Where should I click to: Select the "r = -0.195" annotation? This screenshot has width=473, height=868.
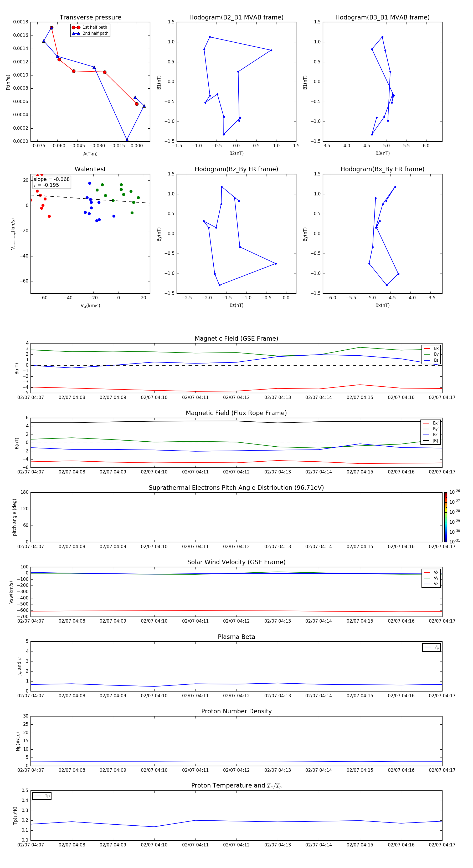(x=47, y=185)
